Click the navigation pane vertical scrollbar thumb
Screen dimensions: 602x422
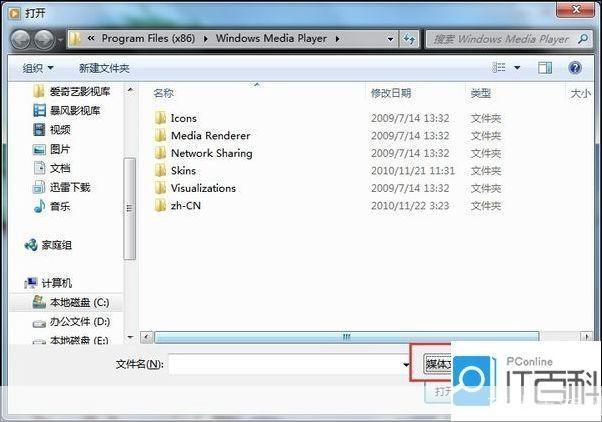[130, 209]
